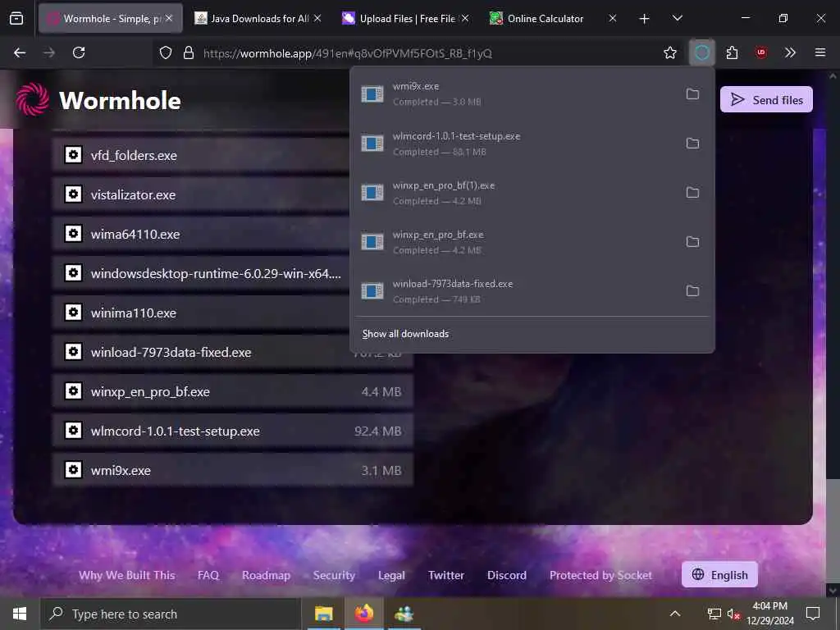Click the Send files button
The width and height of the screenshot is (840, 630).
click(x=766, y=99)
